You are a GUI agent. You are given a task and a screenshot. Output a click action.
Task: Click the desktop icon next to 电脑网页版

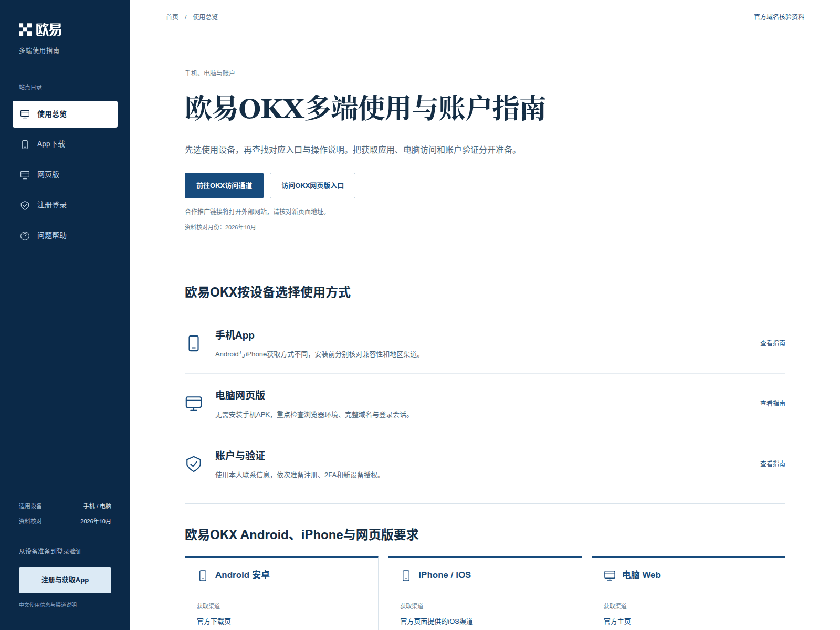194,404
